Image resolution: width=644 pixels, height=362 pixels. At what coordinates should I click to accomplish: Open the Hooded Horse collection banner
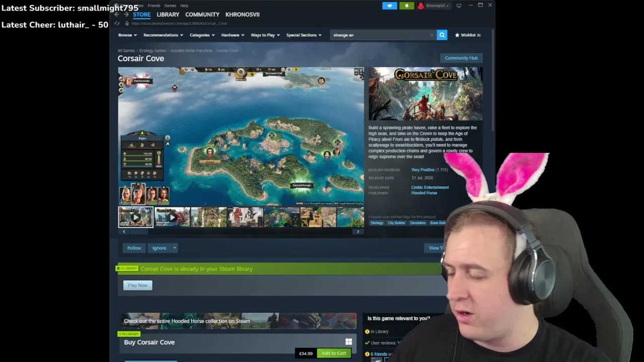point(237,321)
